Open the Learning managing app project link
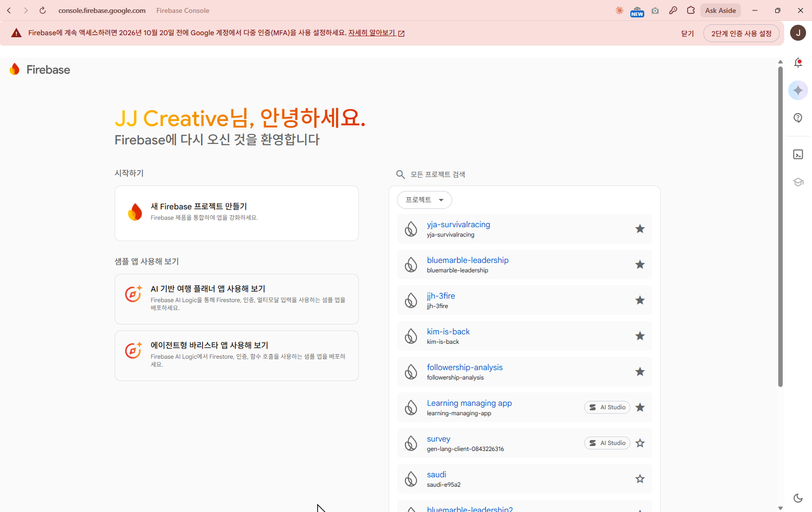This screenshot has height=512, width=812. pos(470,403)
